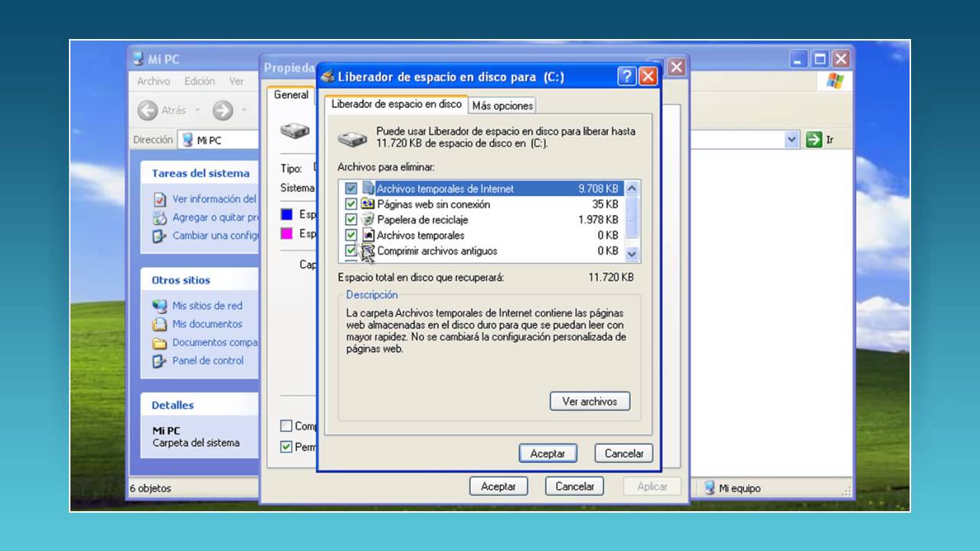The height and width of the screenshot is (551, 980).
Task: Click the 1.978 KB Papelera size value
Action: coord(598,220)
